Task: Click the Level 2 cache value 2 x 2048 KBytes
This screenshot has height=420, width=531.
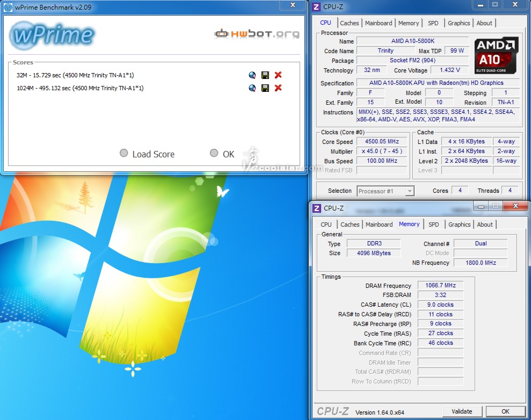Action: point(467,161)
